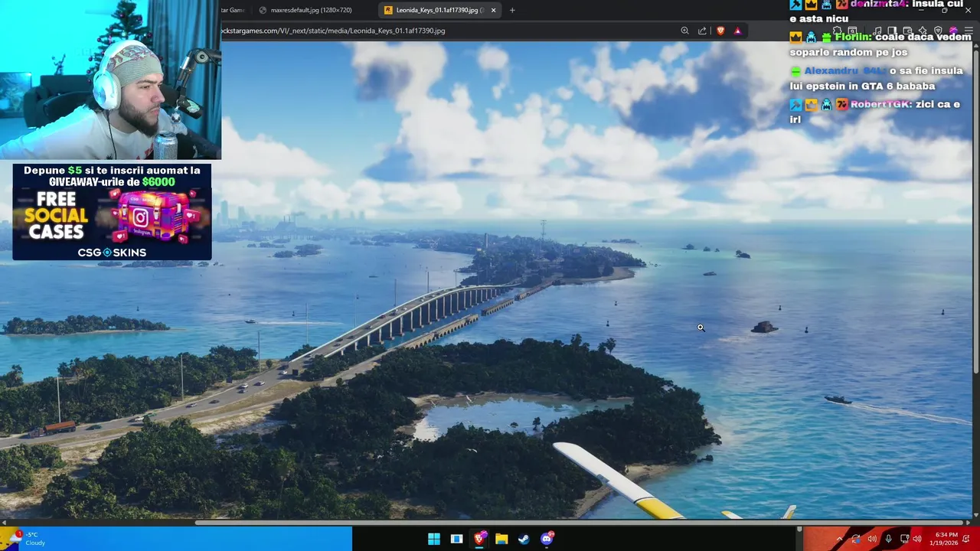The width and height of the screenshot is (980, 551).
Task: Click the address bar URL
Action: click(x=333, y=31)
